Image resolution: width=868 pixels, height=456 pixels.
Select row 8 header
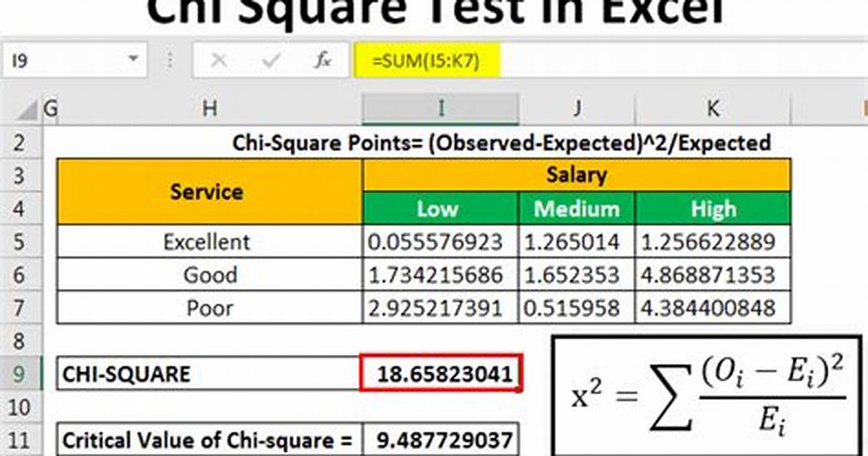point(20,341)
